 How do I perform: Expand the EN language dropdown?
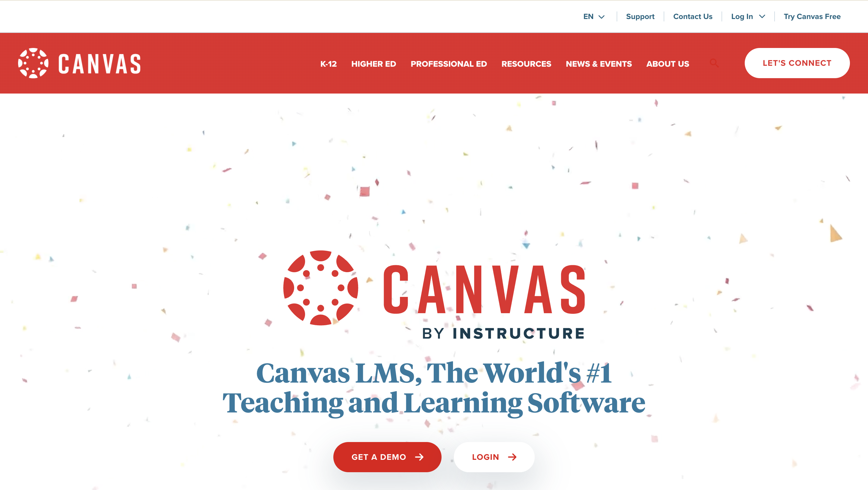tap(594, 16)
